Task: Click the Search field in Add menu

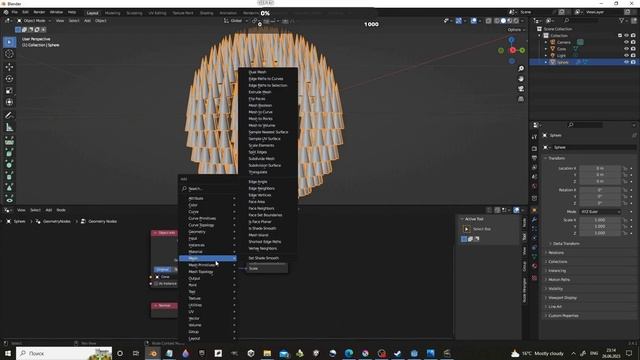Action: click(208, 189)
